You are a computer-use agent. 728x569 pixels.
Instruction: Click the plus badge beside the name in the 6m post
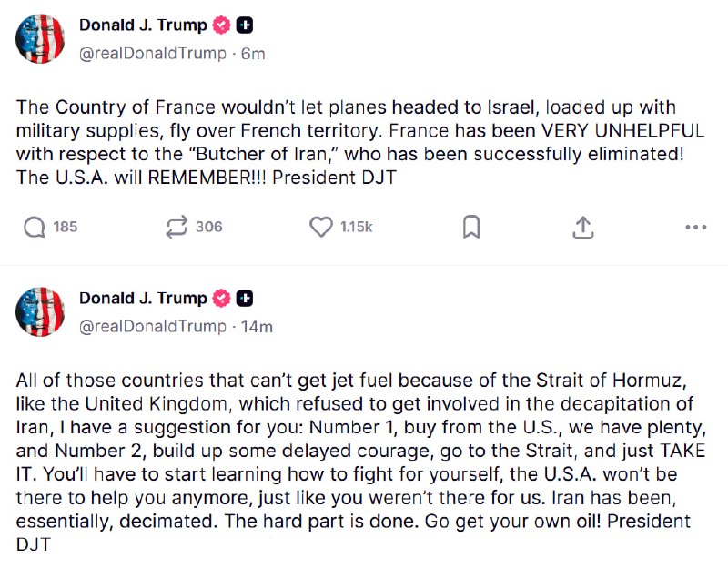245,25
